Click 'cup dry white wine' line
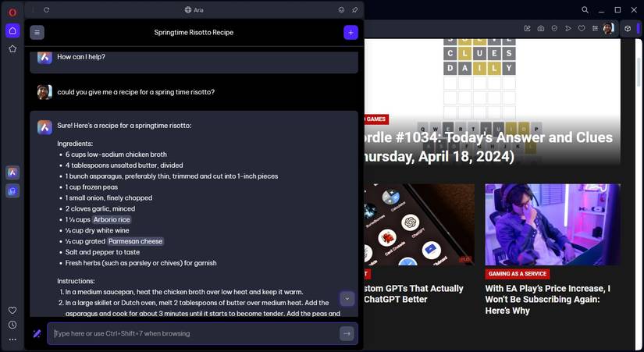The height and width of the screenshot is (352, 644). coord(98,230)
